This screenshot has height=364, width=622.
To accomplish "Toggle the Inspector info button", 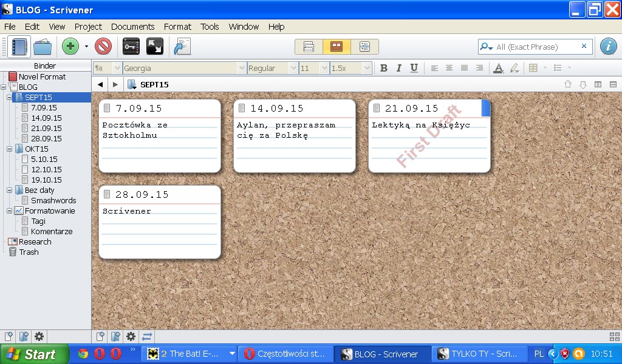I will (609, 46).
